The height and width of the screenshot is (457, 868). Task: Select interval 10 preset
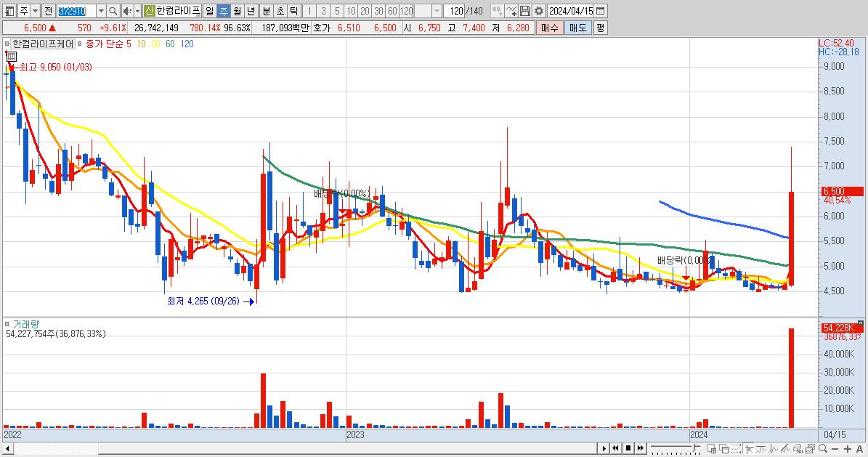click(351, 11)
